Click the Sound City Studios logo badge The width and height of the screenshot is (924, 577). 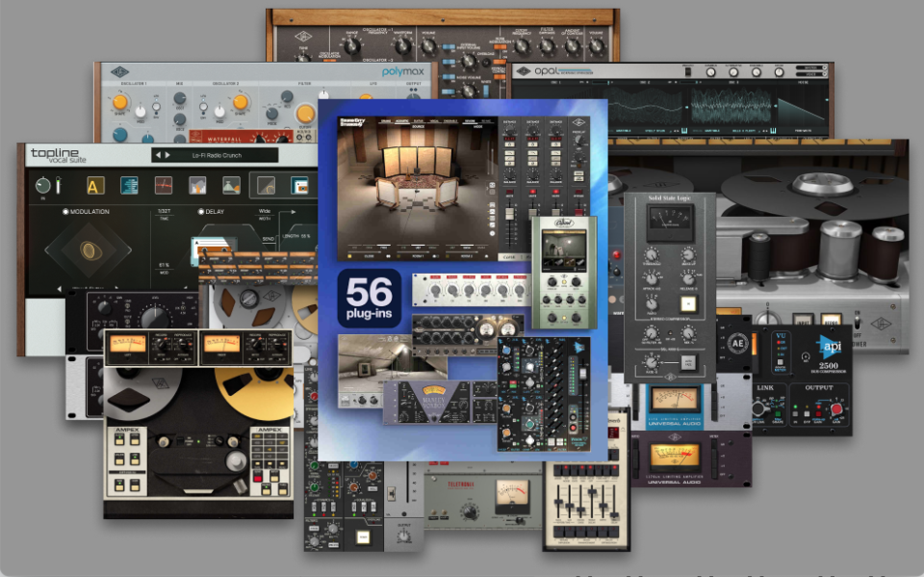point(352,122)
